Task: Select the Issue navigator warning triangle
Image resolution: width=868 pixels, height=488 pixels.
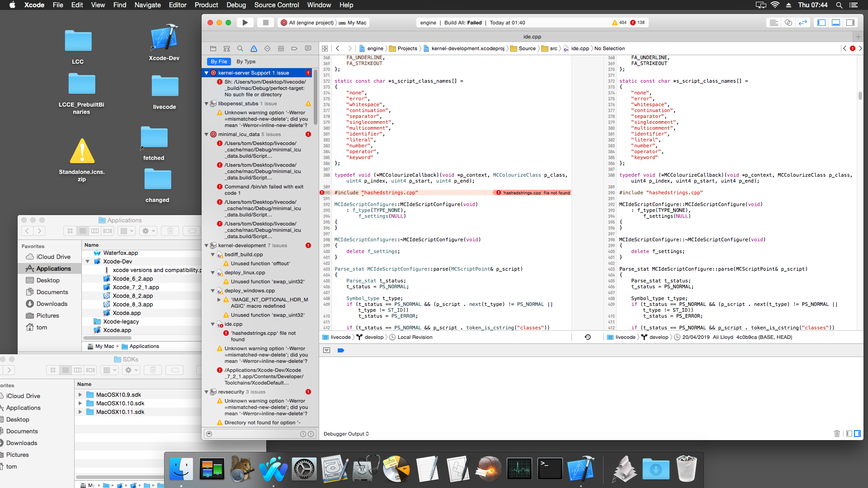Action: tap(254, 48)
